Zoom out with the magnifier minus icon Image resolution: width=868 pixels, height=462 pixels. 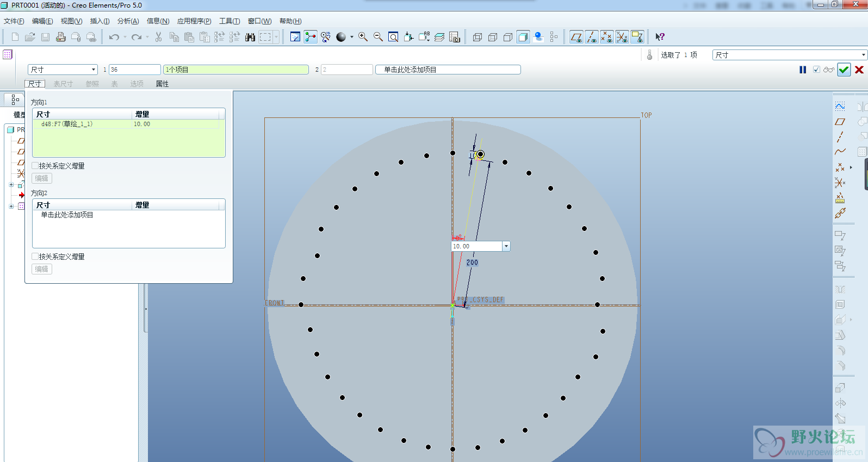point(378,37)
